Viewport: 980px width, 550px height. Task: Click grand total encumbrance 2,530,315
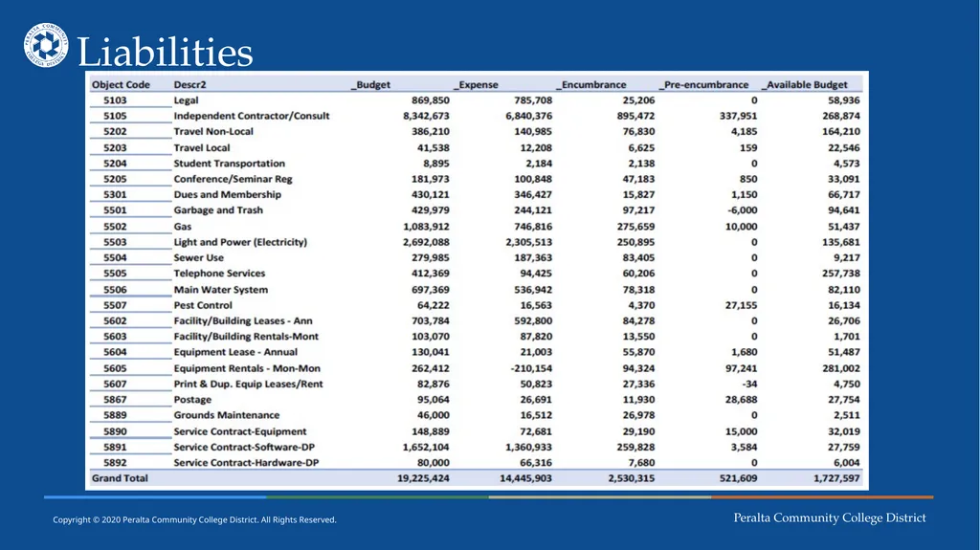pos(632,478)
